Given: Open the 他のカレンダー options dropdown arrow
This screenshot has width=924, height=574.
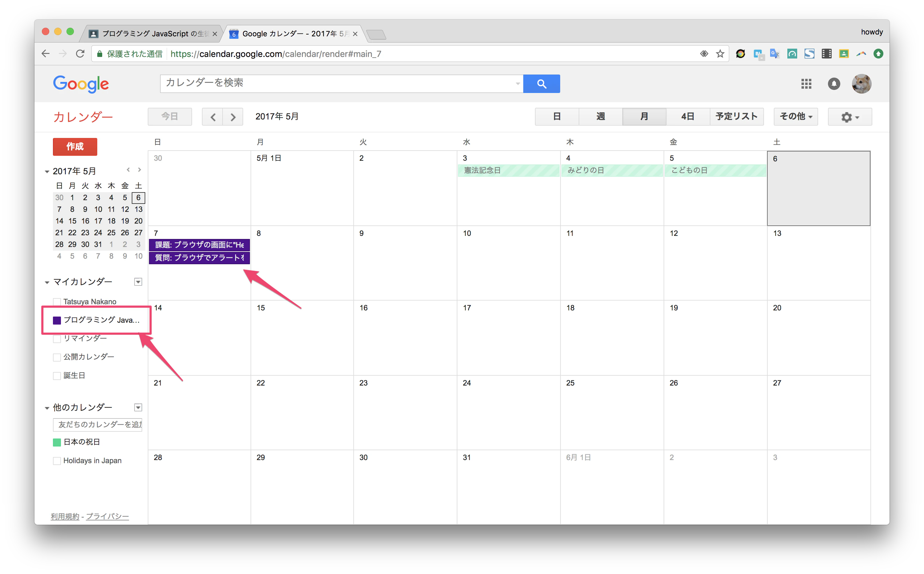Looking at the screenshot, I should point(138,408).
